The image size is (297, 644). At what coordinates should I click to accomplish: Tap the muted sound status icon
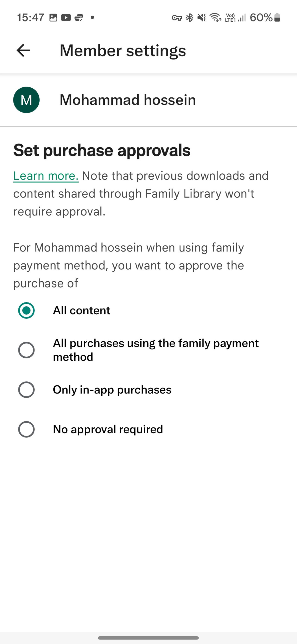click(202, 17)
